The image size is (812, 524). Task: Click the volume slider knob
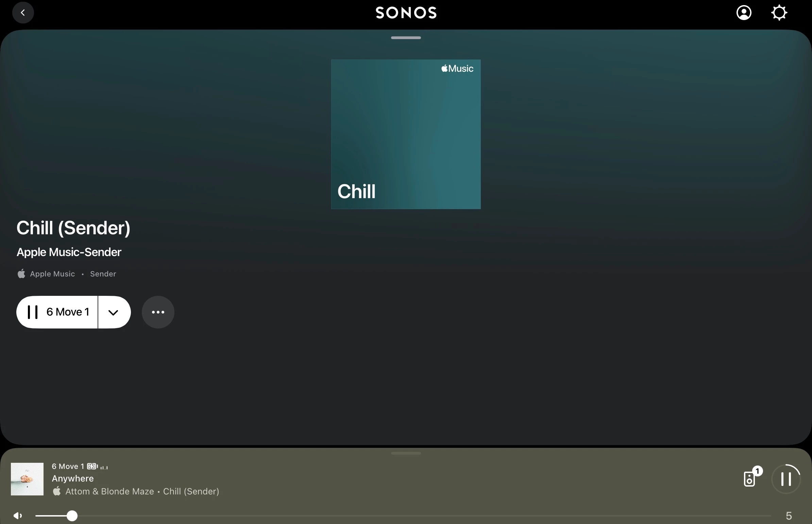click(72, 516)
